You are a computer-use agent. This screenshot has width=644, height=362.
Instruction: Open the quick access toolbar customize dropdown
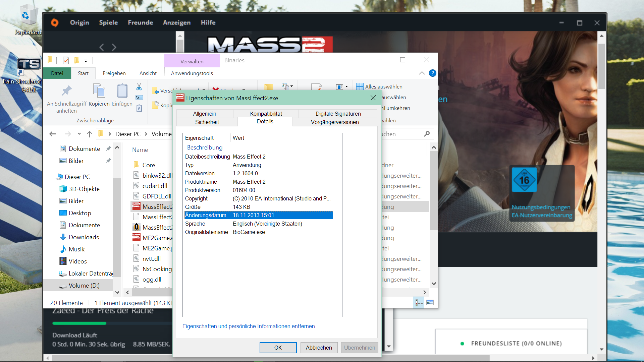pyautogui.click(x=86, y=61)
